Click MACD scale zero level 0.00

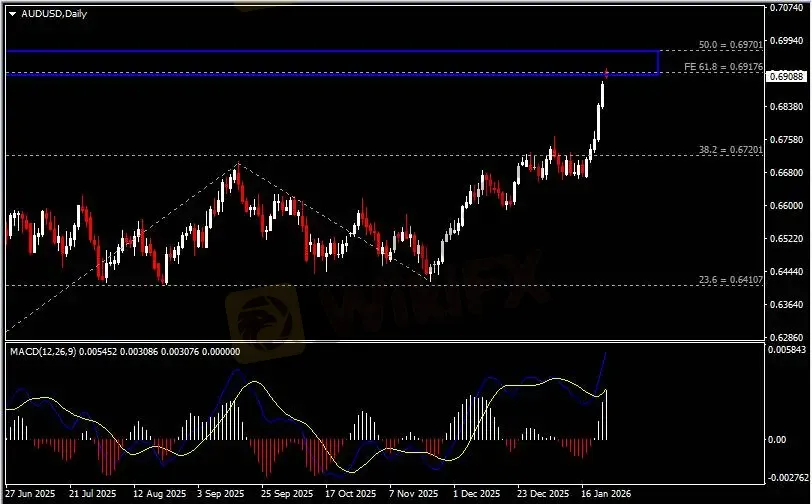coord(777,439)
